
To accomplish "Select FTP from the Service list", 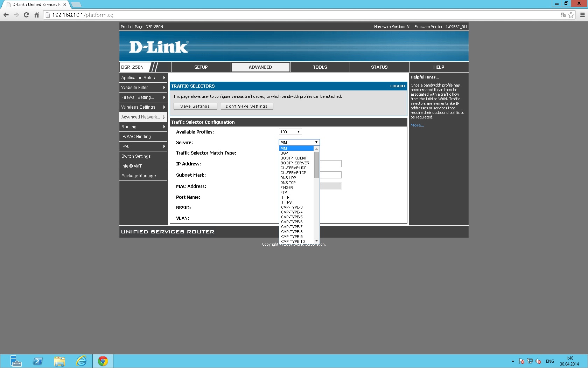I will pos(296,192).
